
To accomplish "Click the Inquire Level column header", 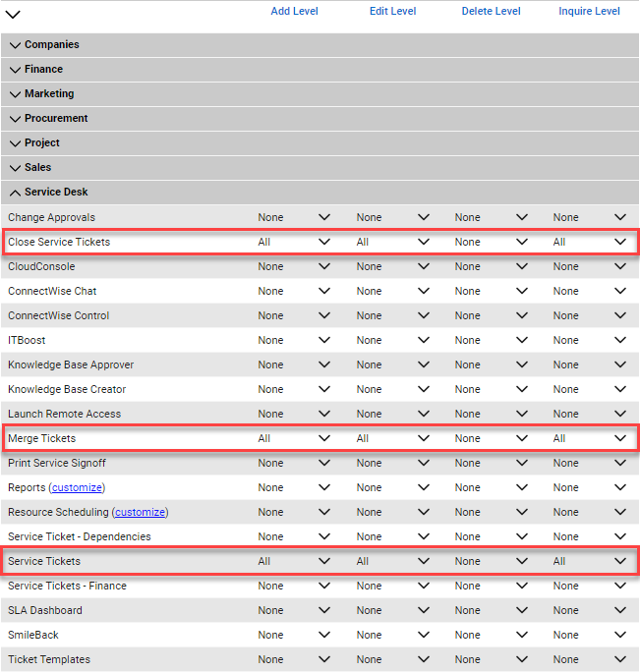I will pos(589,12).
